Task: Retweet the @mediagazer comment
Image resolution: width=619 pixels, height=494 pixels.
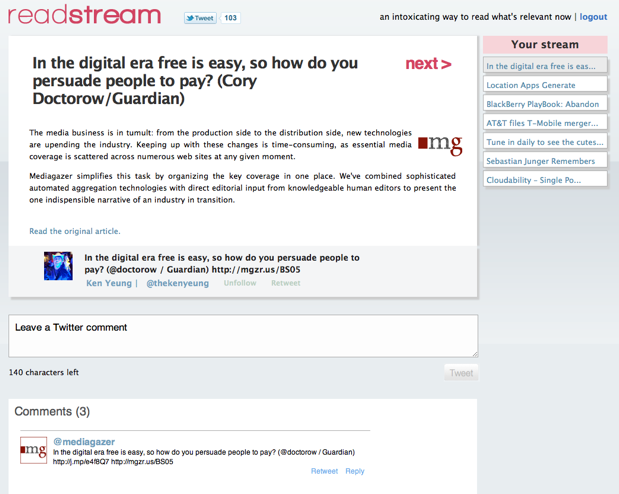Action: coord(324,471)
